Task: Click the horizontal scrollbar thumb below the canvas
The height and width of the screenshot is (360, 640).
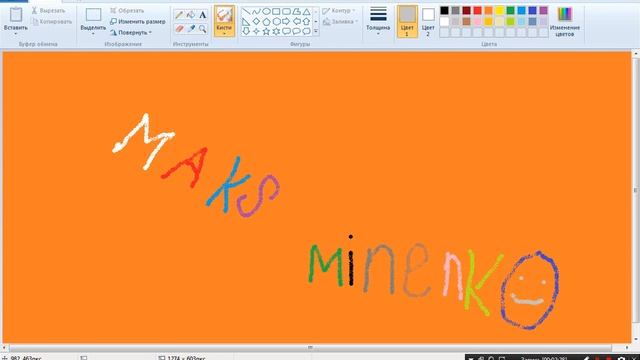Action: tap(310, 348)
